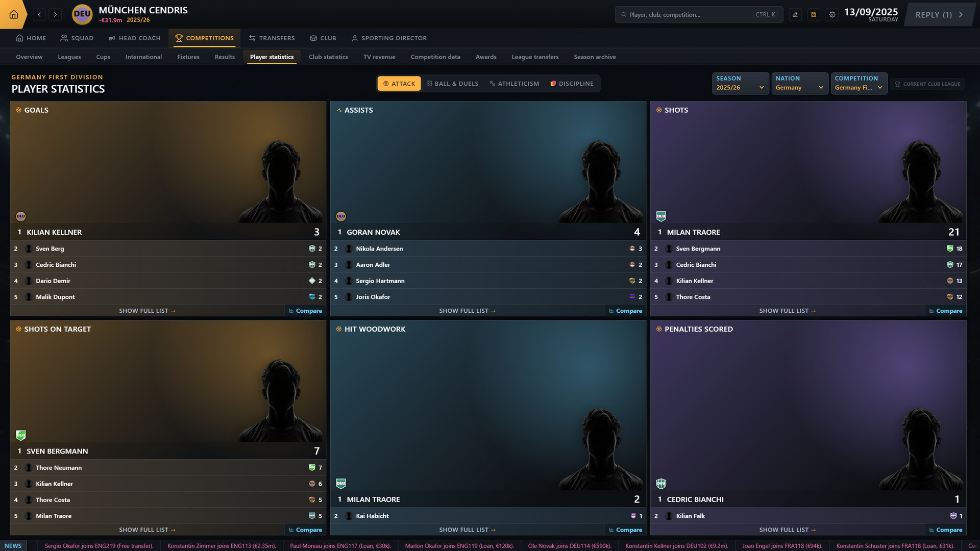Switch to Club statistics tab
This screenshot has width=980, height=551.
[x=328, y=57]
